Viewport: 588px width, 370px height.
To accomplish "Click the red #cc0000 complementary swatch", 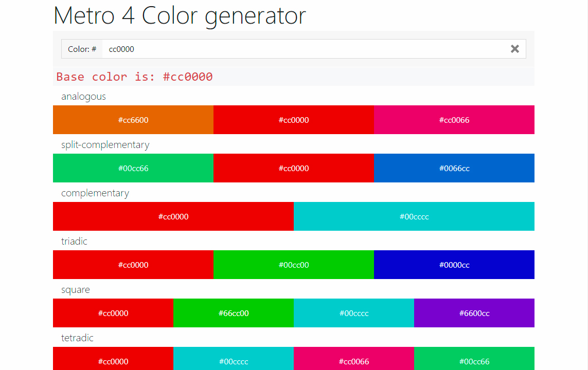I will (173, 216).
